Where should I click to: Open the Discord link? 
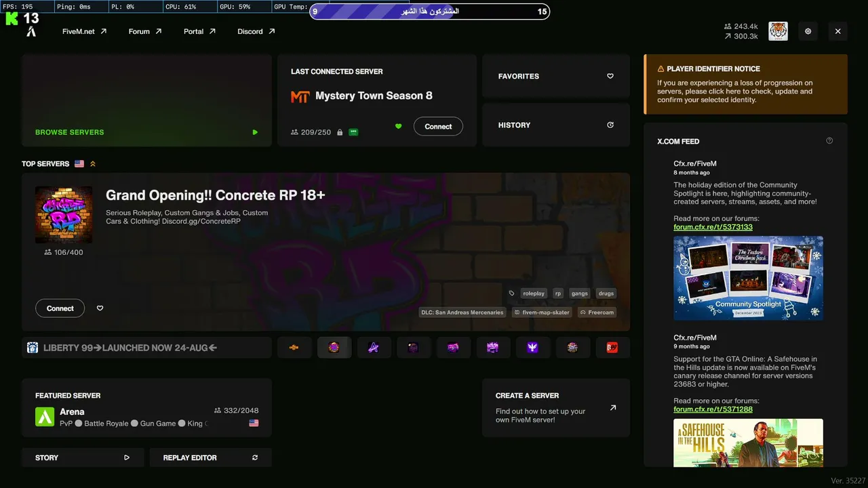coord(256,31)
